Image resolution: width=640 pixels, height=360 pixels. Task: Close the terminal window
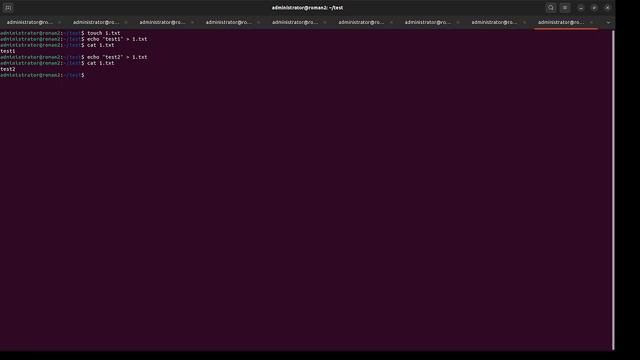(607, 8)
